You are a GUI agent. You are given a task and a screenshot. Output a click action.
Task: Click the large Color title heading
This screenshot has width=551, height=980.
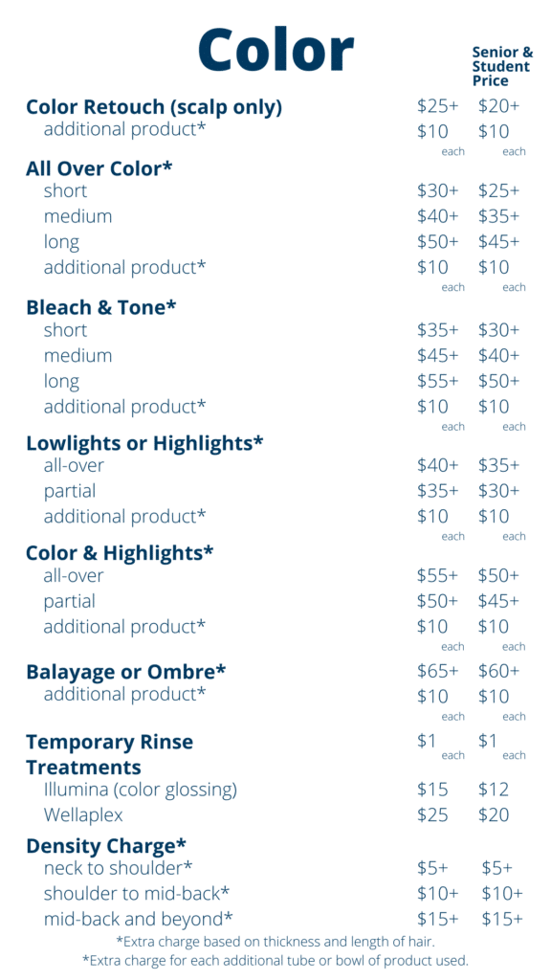(275, 50)
